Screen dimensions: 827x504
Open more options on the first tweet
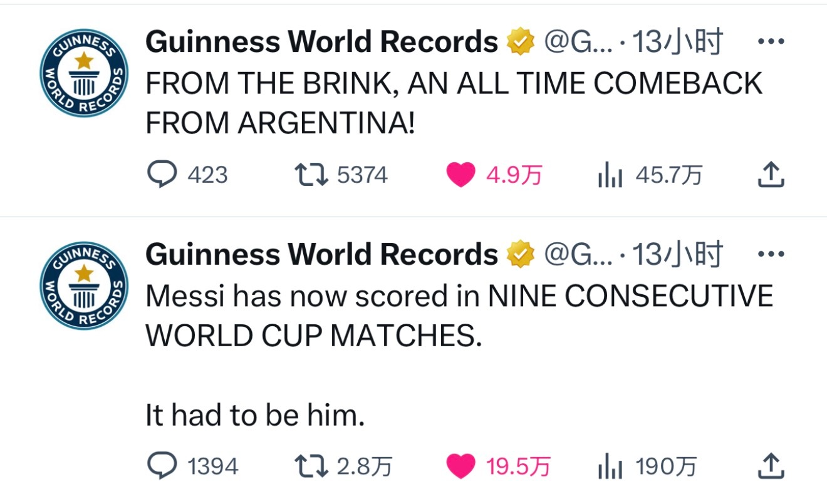tap(771, 42)
